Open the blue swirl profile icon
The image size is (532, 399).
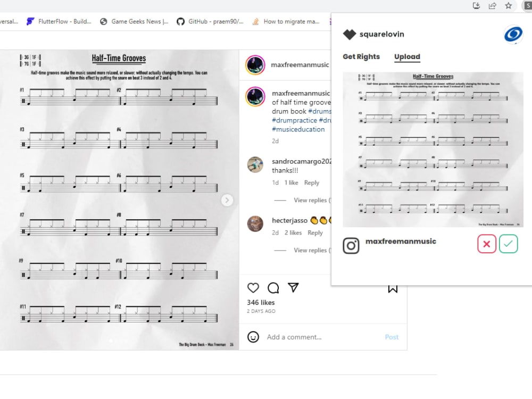coord(513,35)
